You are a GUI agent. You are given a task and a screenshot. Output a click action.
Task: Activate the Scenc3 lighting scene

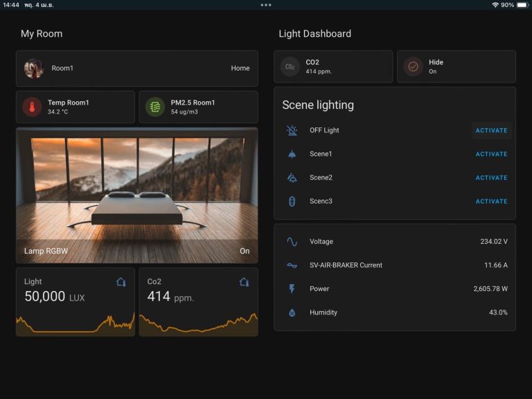tap(491, 202)
